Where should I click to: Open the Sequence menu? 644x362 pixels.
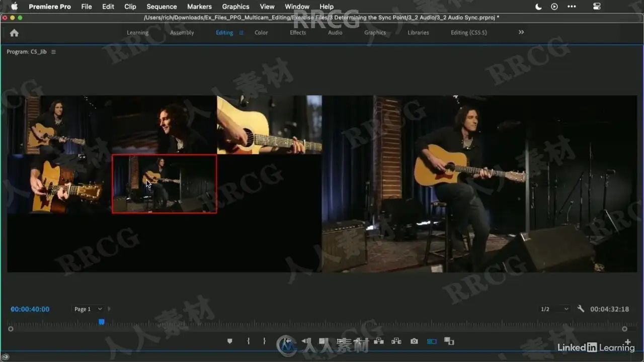click(162, 7)
